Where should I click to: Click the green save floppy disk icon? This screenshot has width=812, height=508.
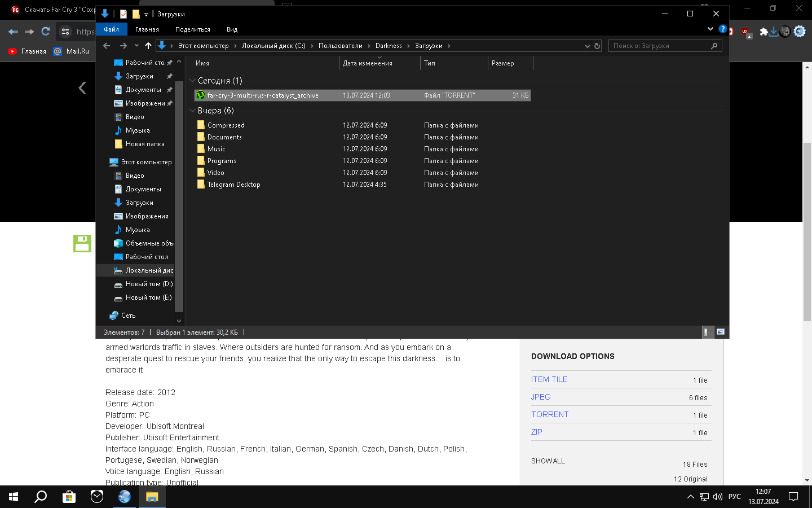click(x=82, y=243)
